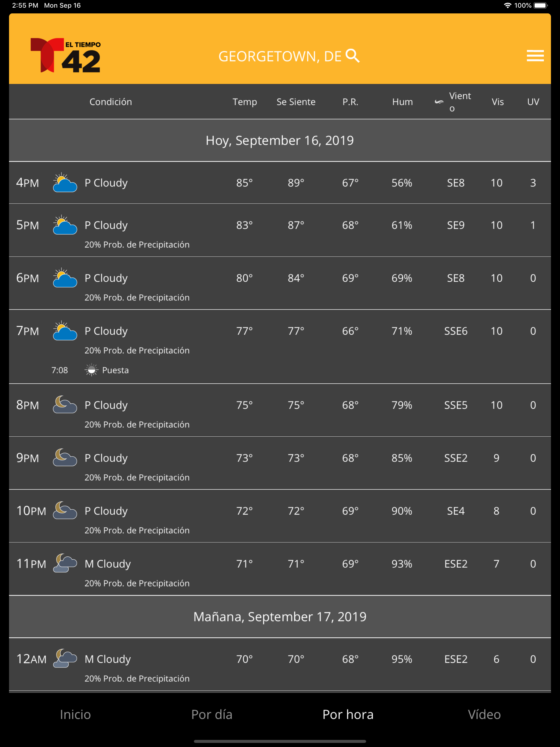Tap the wind icon in Viento header
The width and height of the screenshot is (560, 747).
pos(439,102)
